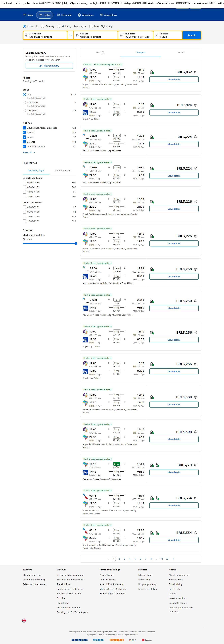Switch to the Returning flight tab
The height and width of the screenshot is (644, 224).
pos(62,171)
